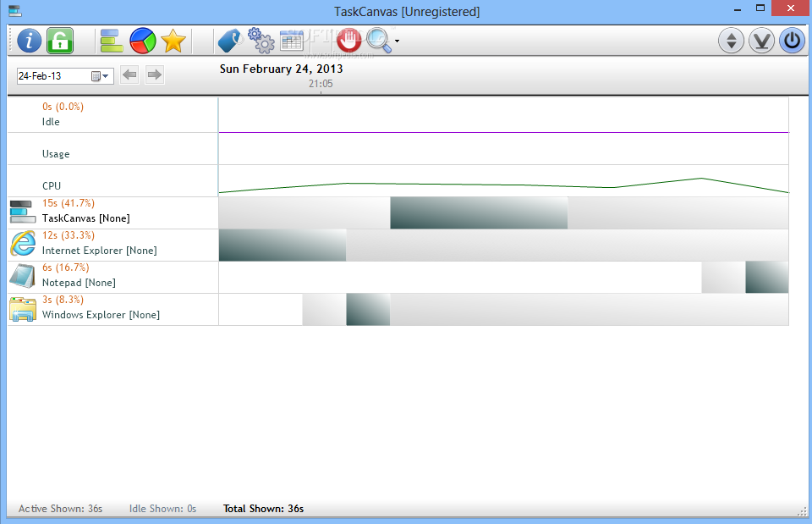The width and height of the screenshot is (812, 524).
Task: Go to the next day arrow
Action: click(x=154, y=75)
